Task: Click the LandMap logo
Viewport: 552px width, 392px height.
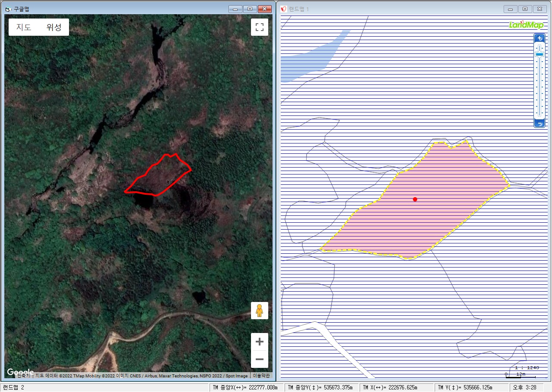Action: click(x=526, y=25)
